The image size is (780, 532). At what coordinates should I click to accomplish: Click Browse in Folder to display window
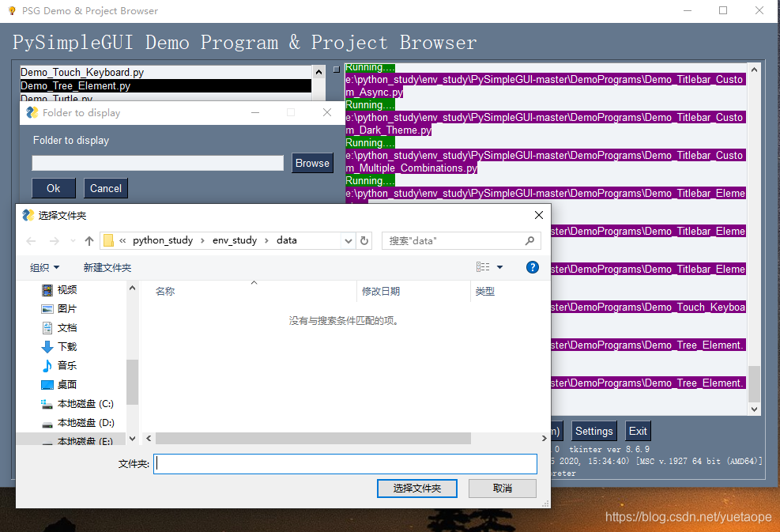click(312, 163)
